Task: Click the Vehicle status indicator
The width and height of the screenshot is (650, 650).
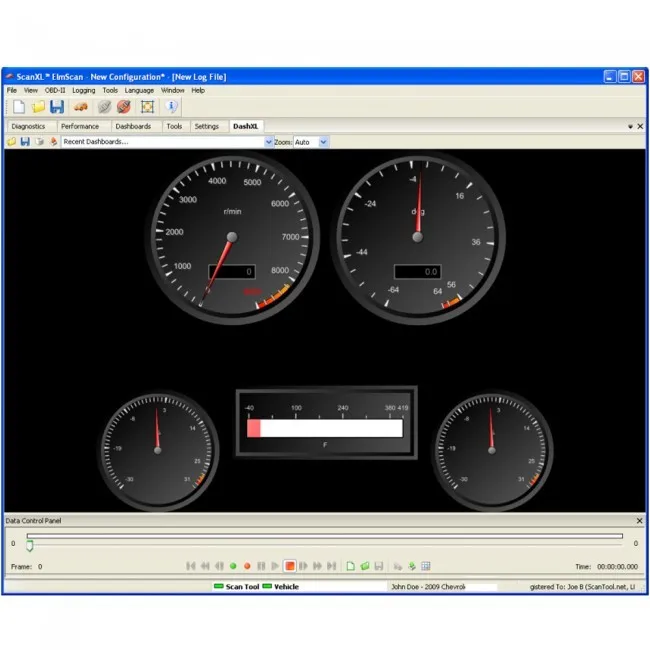Action: click(x=281, y=587)
